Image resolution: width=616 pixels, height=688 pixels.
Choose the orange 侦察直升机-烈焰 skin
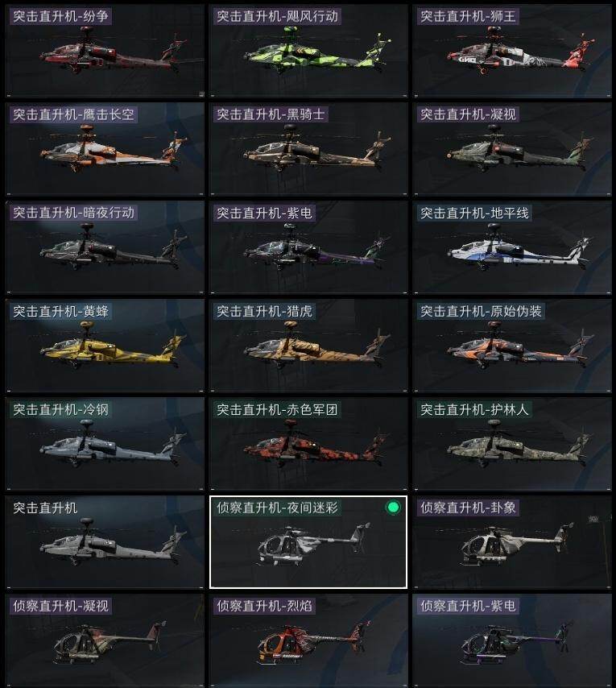(308, 640)
